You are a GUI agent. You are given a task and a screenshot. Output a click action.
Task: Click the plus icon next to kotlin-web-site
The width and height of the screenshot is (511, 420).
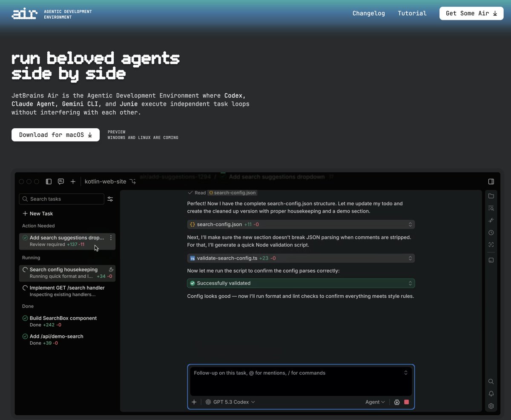click(73, 181)
